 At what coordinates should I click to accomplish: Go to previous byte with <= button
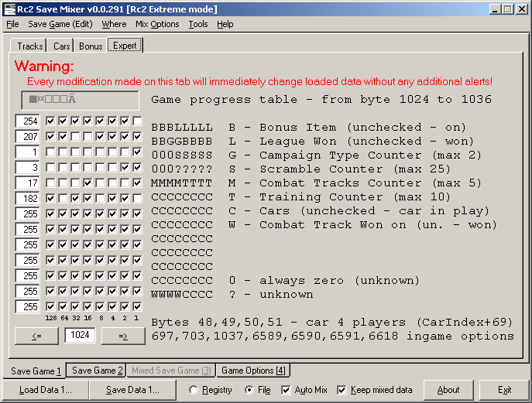coord(36,336)
